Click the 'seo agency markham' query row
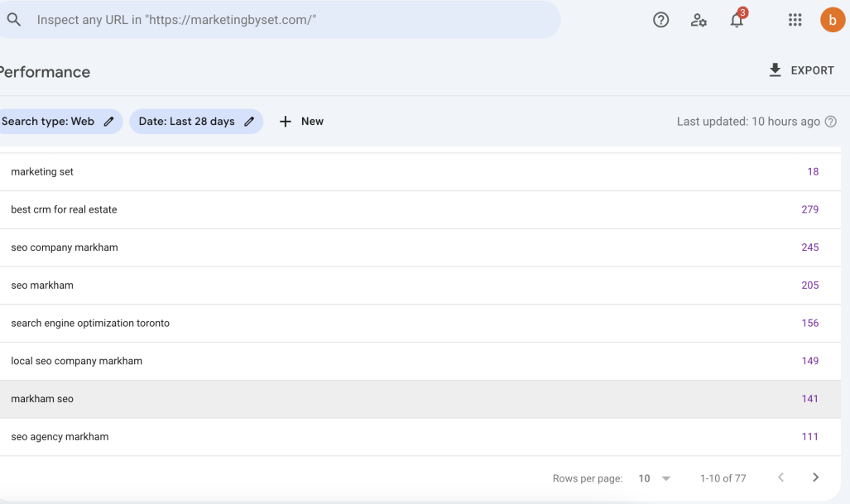Screen dimensions: 850x504 60,437
